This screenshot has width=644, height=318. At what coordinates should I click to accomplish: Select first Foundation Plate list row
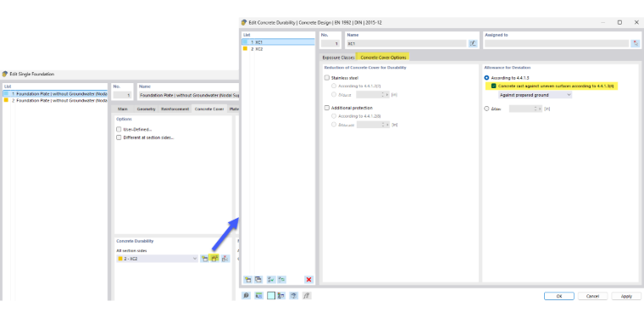click(55, 93)
